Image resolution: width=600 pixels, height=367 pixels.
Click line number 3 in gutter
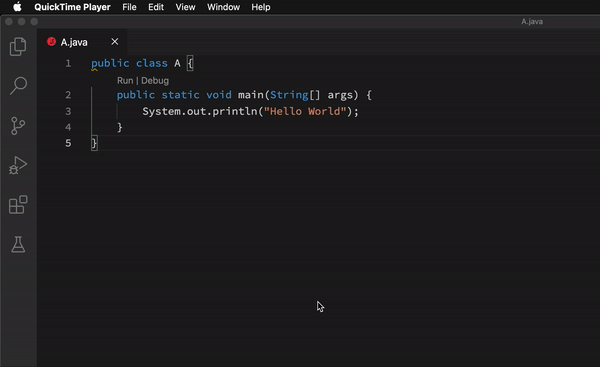68,111
